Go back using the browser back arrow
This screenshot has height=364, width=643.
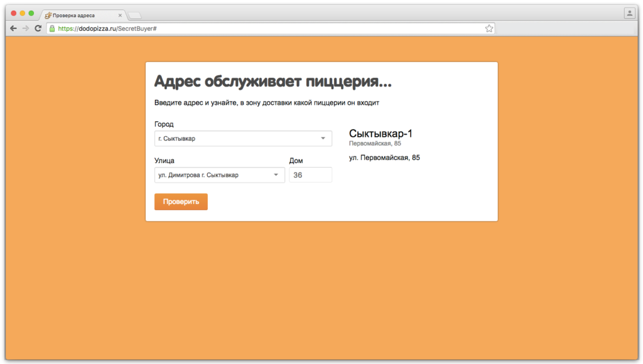click(14, 28)
